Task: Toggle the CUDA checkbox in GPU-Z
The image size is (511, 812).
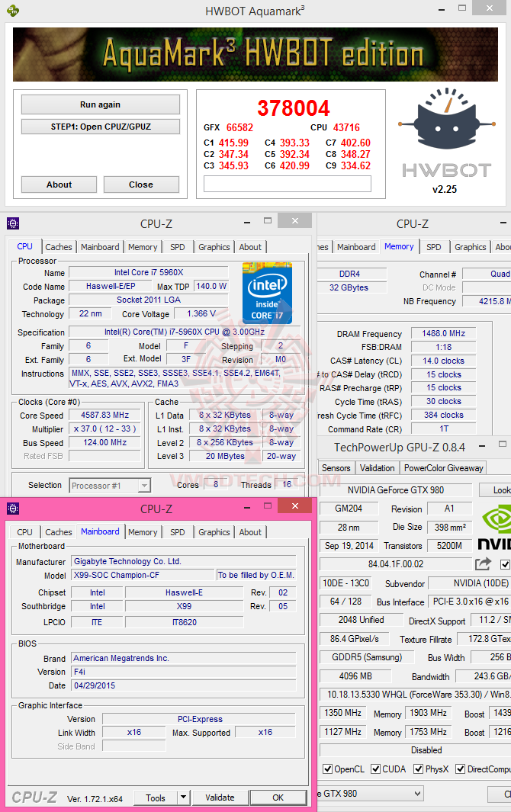Action: click(x=376, y=769)
